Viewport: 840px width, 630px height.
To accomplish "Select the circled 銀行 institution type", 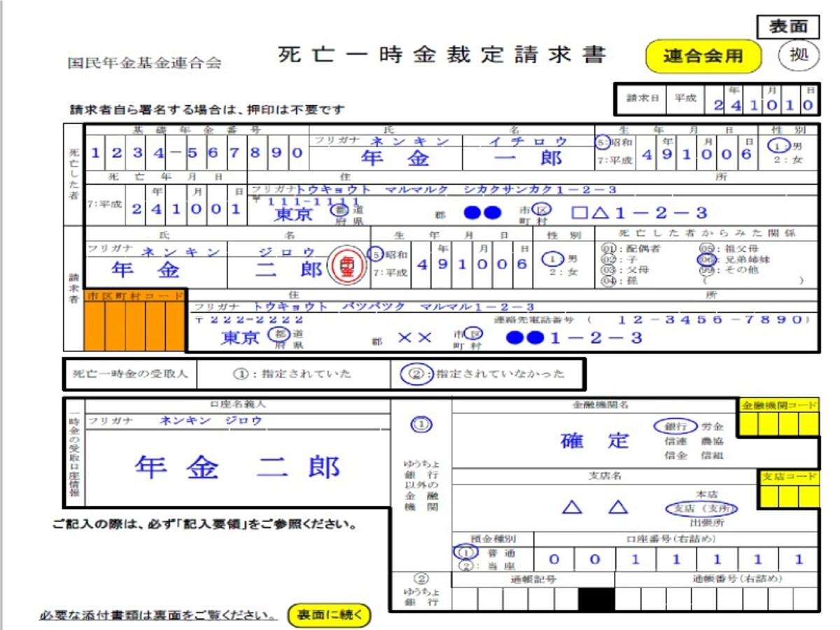I will [676, 426].
